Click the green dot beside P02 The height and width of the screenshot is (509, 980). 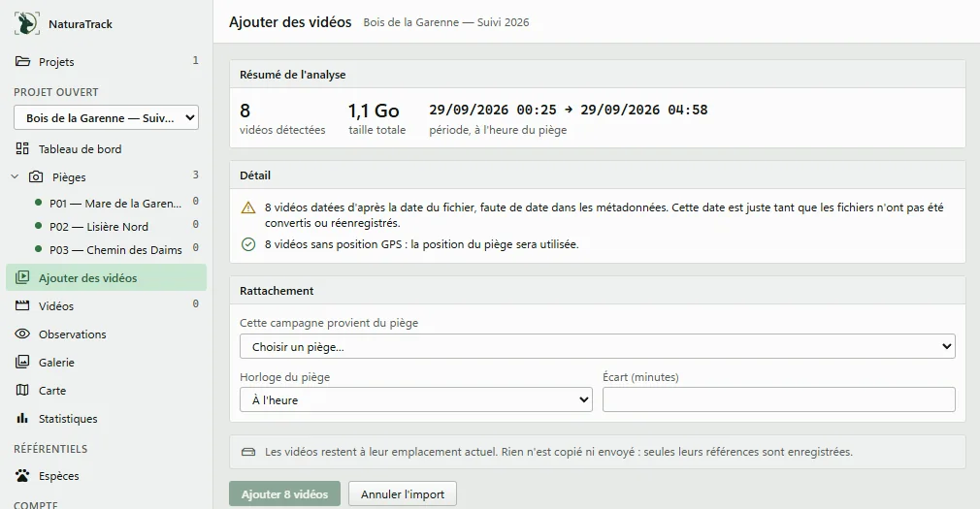tap(38, 226)
